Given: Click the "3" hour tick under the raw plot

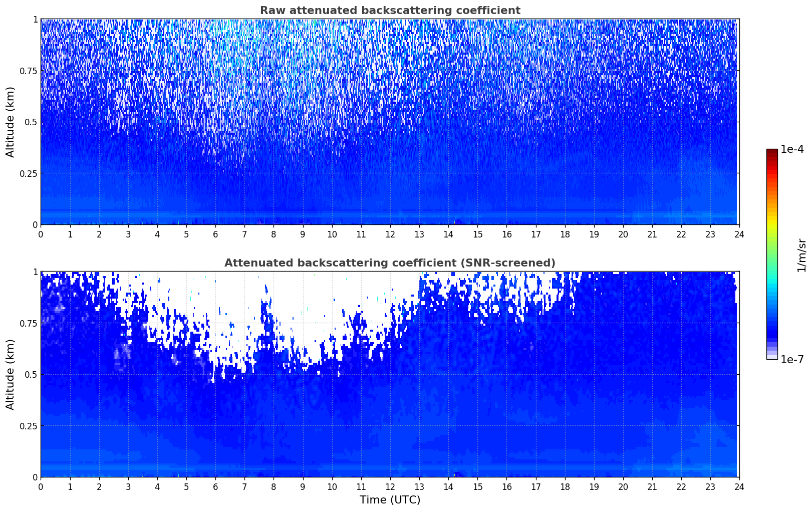Looking at the screenshot, I should (128, 234).
